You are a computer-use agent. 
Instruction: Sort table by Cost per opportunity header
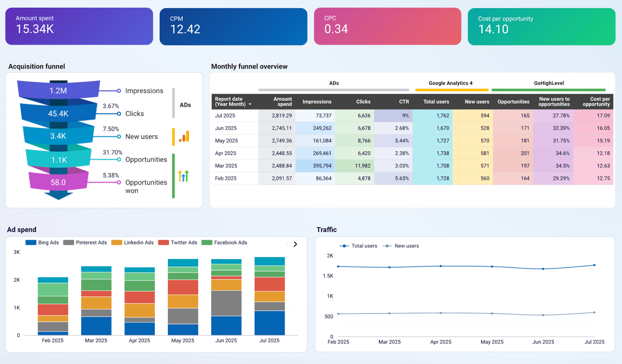point(596,102)
